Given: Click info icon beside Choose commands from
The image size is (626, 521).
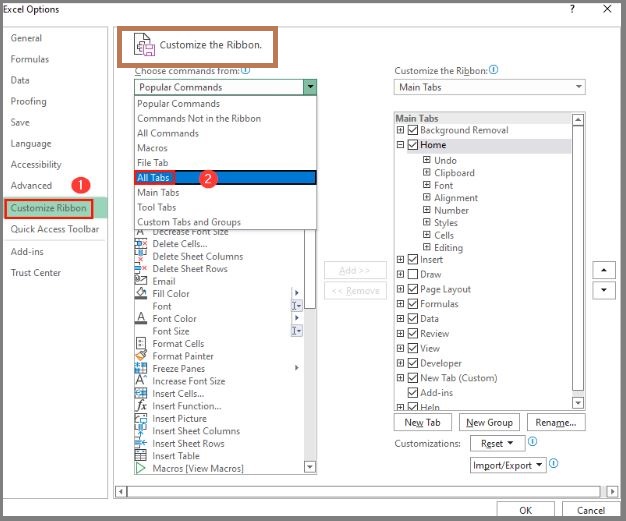Looking at the screenshot, I should (x=246, y=70).
